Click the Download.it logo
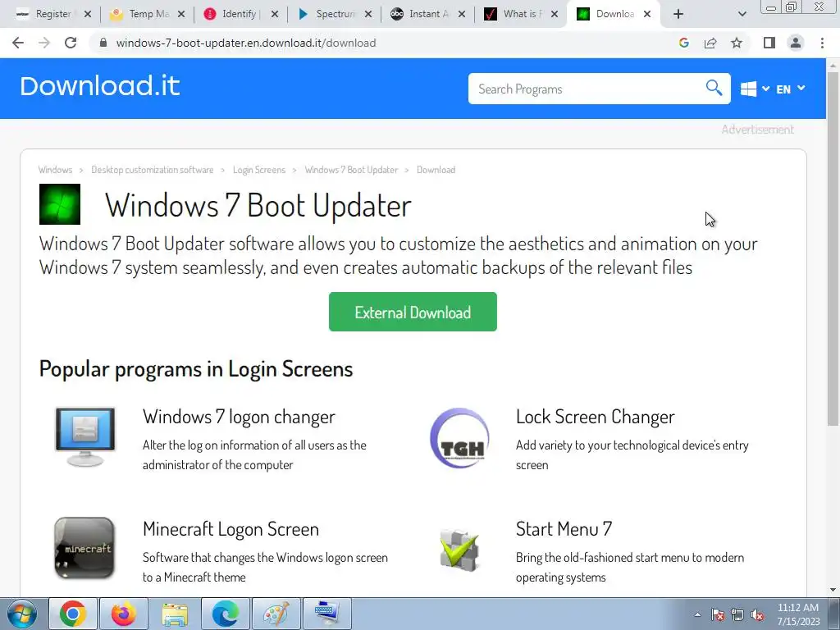Image resolution: width=840 pixels, height=630 pixels. 99,86
